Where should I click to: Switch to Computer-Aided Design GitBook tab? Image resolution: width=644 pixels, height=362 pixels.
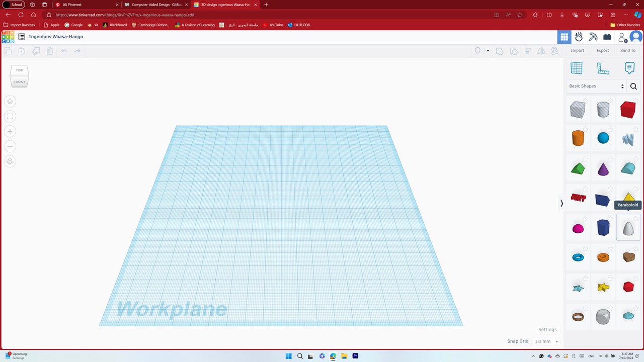[x=156, y=5]
